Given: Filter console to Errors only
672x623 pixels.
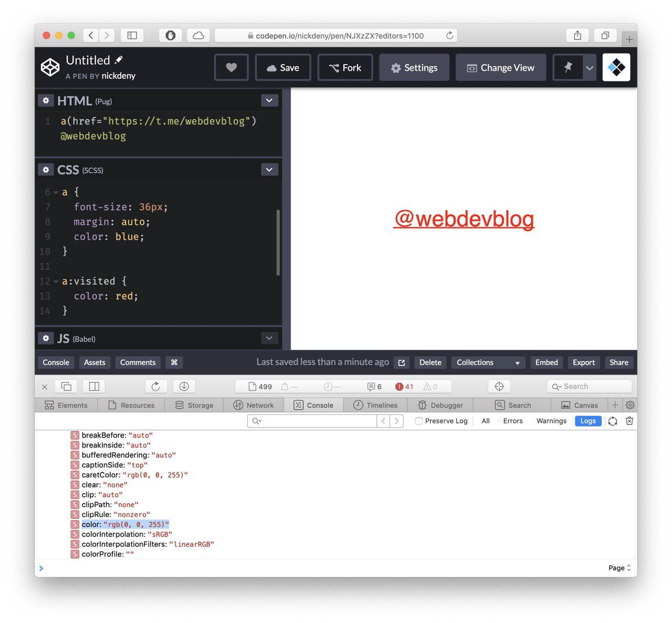Looking at the screenshot, I should 512,421.
